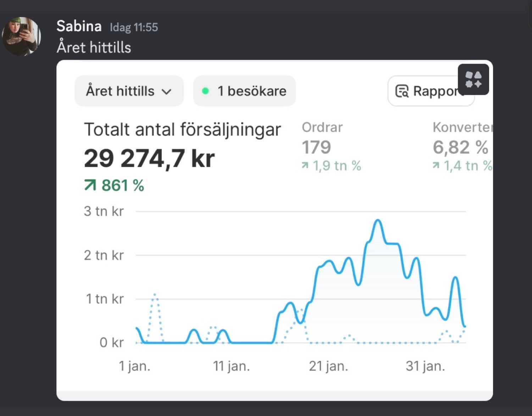
Task: Click the green live visitor dot
Action: point(205,91)
